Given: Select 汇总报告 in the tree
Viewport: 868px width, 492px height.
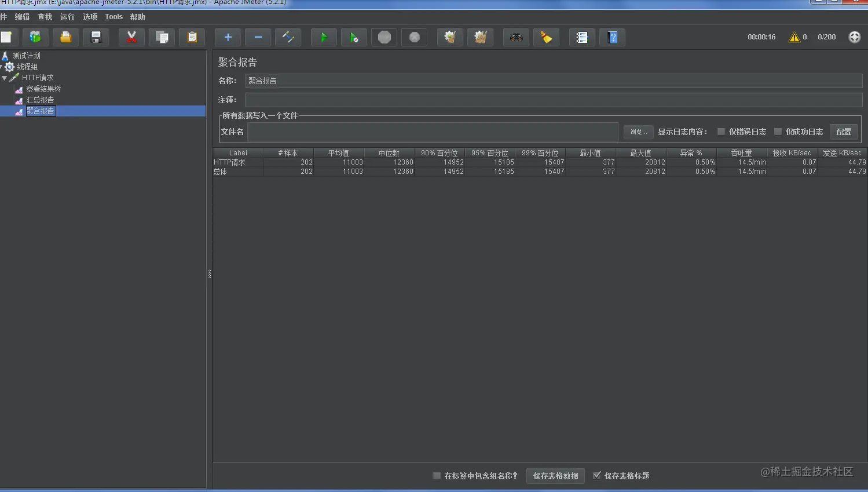Looking at the screenshot, I should tap(40, 100).
